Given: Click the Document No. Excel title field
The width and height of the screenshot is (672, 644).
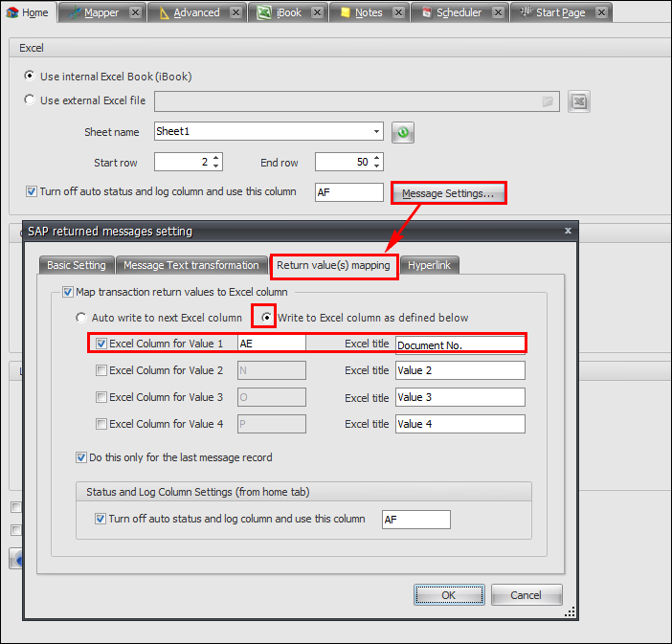Looking at the screenshot, I should [x=459, y=344].
